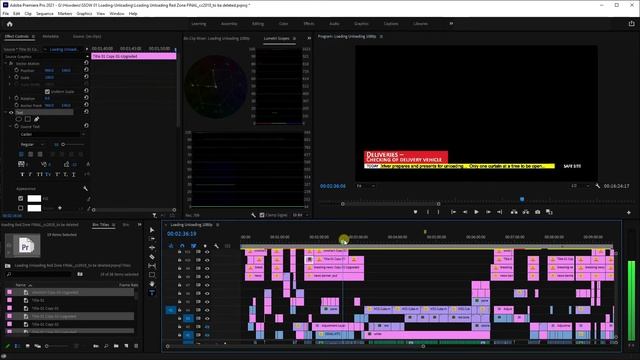The width and height of the screenshot is (640, 360).
Task: Select the Track Select Forward tool
Action: (152, 239)
